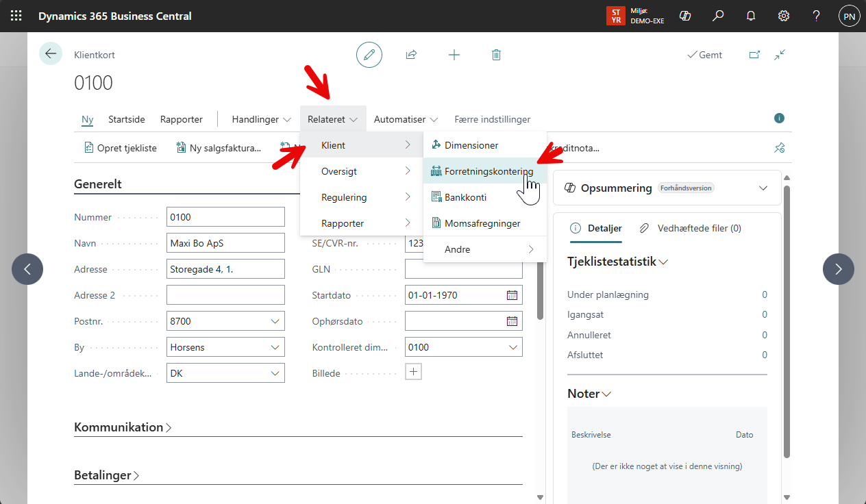The height and width of the screenshot is (504, 866).
Task: Click the pencil edit icon
Action: click(369, 55)
